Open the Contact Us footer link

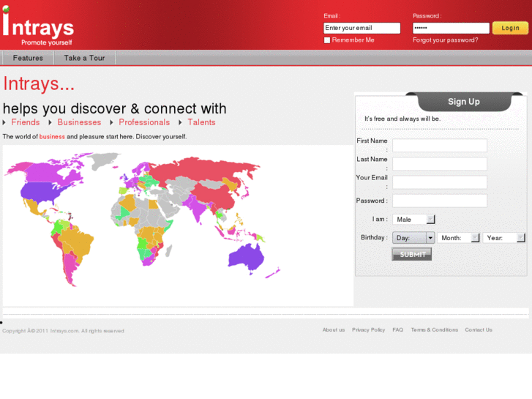pyautogui.click(x=479, y=329)
